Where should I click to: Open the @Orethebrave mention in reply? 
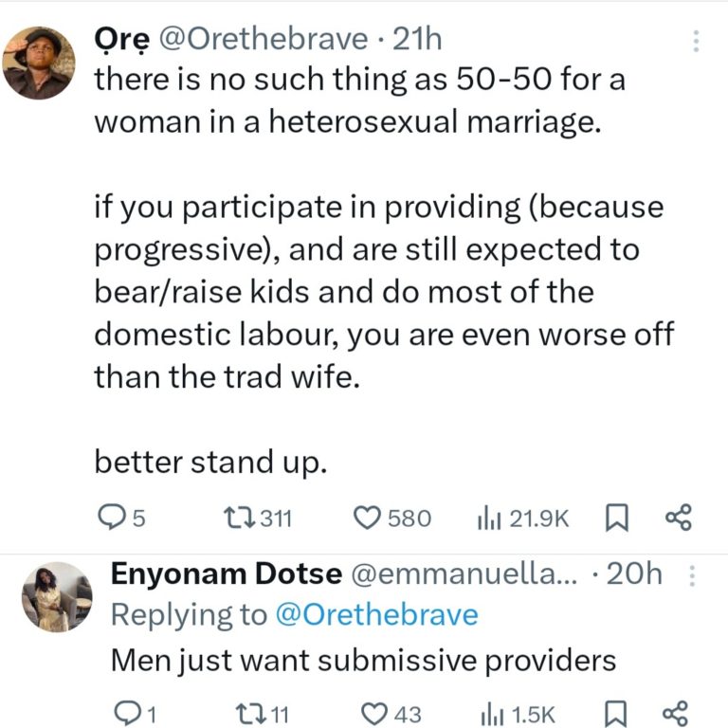coord(376,614)
